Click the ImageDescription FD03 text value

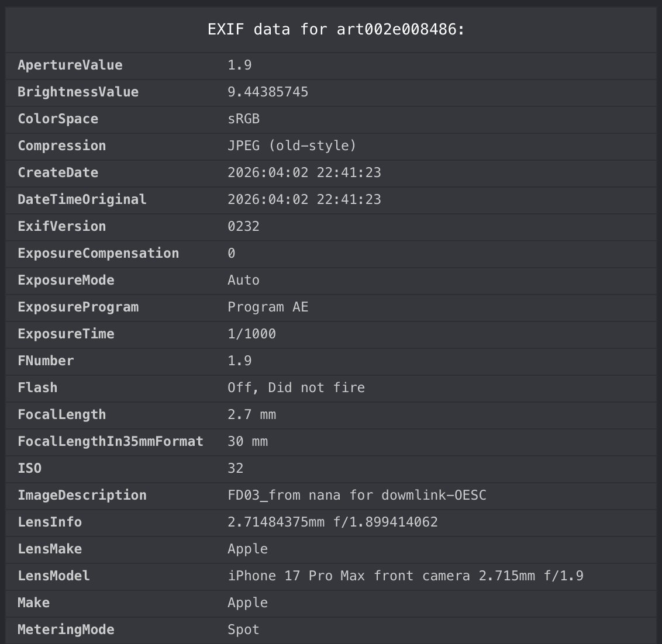click(357, 495)
